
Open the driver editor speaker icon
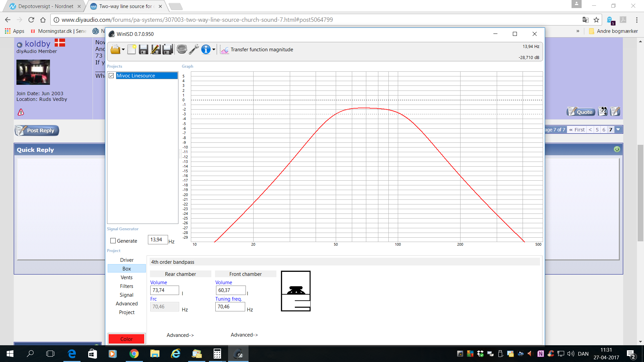click(182, 50)
